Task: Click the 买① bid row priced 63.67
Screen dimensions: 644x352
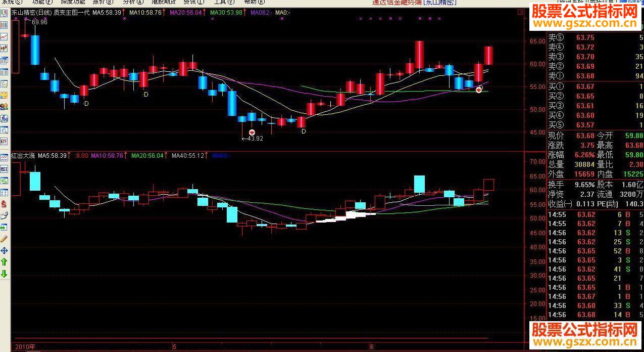Action: (596, 86)
